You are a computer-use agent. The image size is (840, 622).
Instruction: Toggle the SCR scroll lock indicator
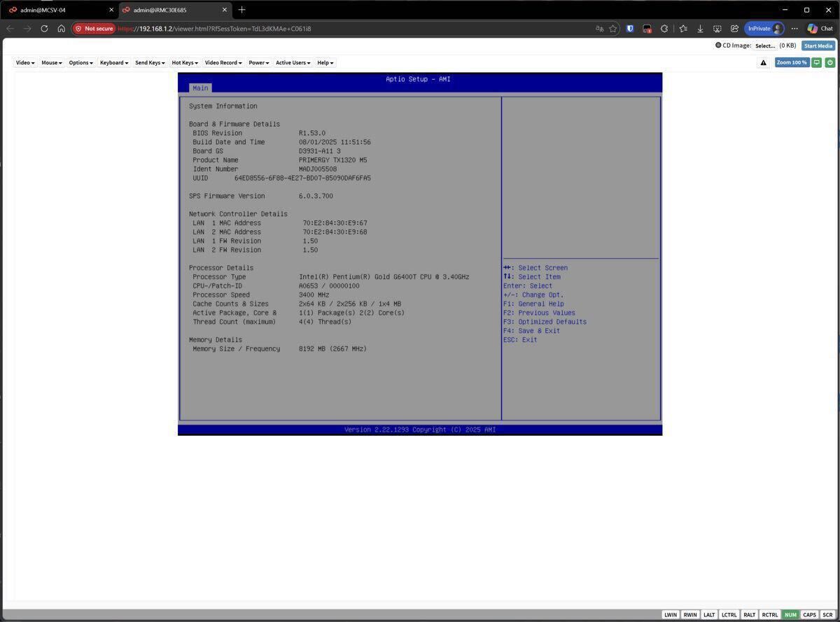827,614
